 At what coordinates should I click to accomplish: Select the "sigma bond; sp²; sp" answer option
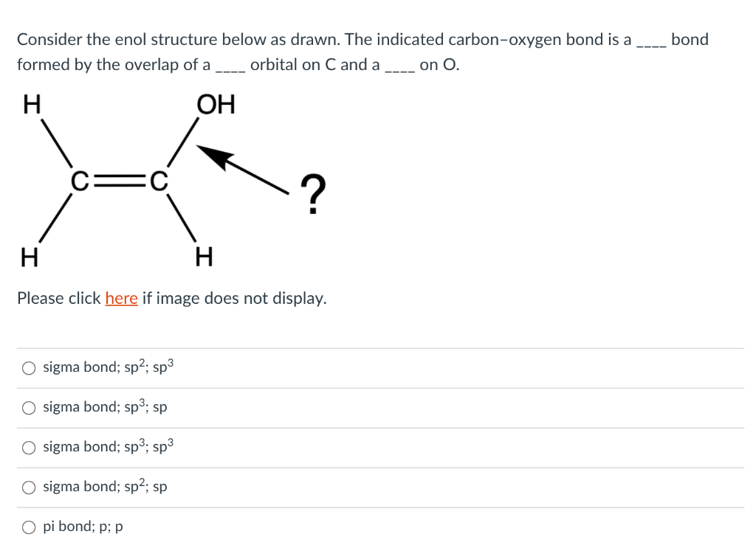(28, 486)
